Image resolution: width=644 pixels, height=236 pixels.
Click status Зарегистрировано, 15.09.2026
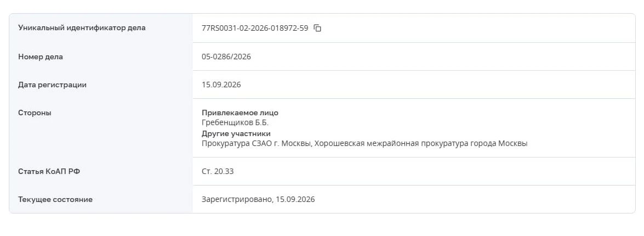click(x=258, y=199)
